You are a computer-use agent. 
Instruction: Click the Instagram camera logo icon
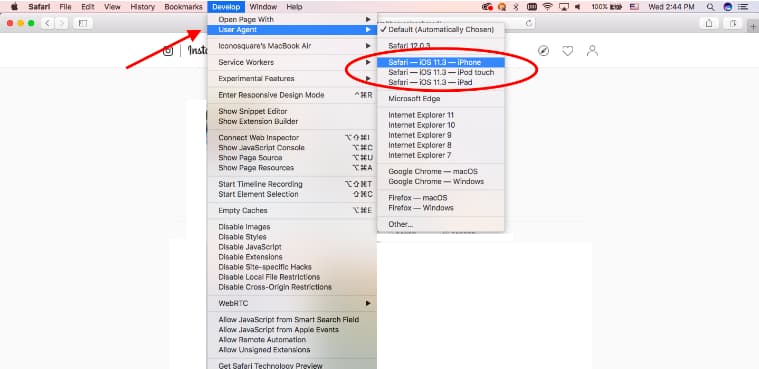[168, 51]
